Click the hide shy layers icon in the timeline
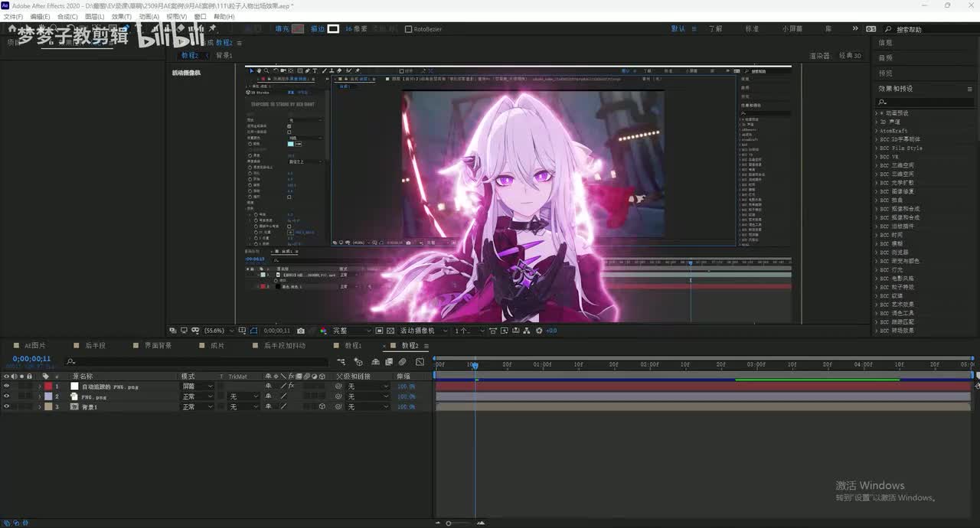Screen dimensions: 980x528 tap(375, 361)
